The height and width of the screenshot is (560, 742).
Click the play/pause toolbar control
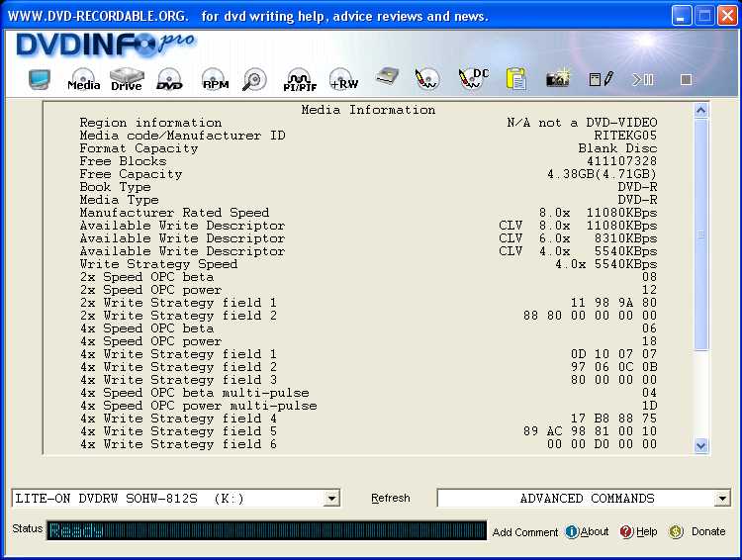[643, 79]
